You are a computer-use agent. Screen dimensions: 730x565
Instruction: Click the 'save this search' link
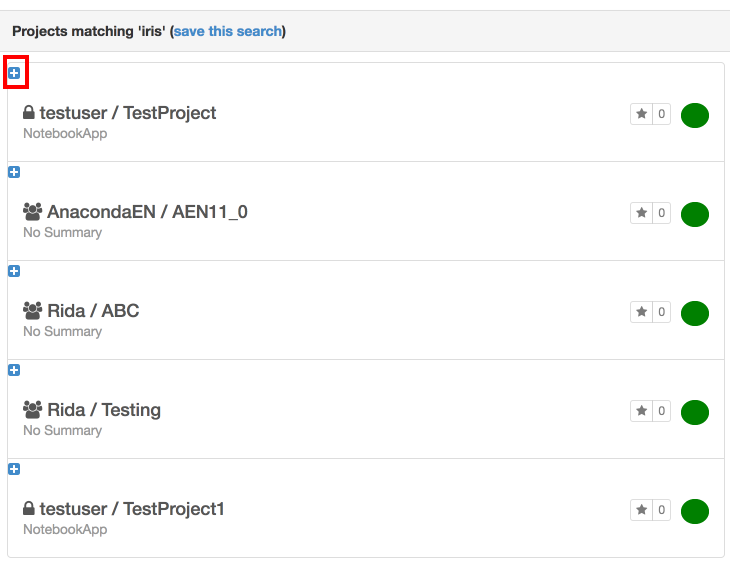(228, 31)
